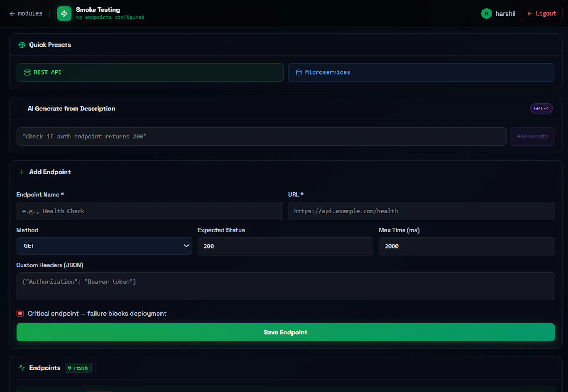Viewport: 568px width, 392px height.
Task: Open the Method dropdown showing GET
Action: click(x=104, y=246)
